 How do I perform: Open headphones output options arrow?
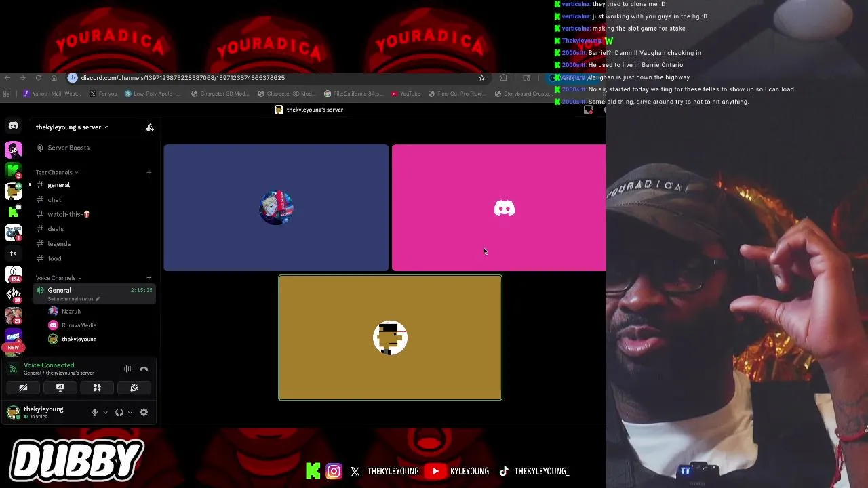tap(130, 412)
